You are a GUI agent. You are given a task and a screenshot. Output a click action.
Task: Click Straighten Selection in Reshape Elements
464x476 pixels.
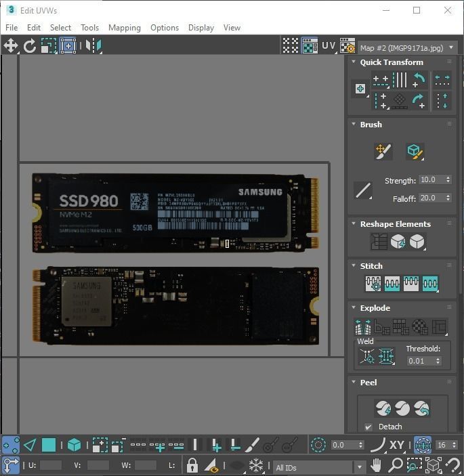point(379,242)
